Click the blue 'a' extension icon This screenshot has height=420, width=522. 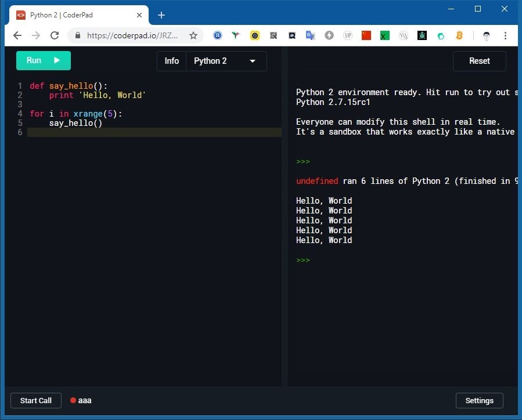point(217,35)
